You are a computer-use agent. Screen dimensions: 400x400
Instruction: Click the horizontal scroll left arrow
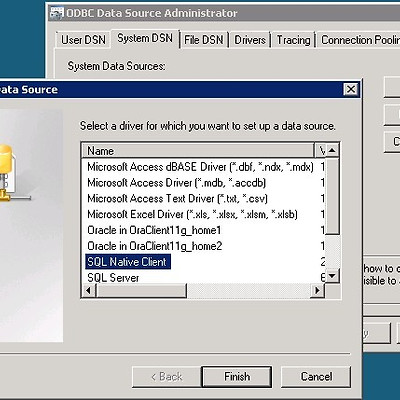[x=89, y=290]
